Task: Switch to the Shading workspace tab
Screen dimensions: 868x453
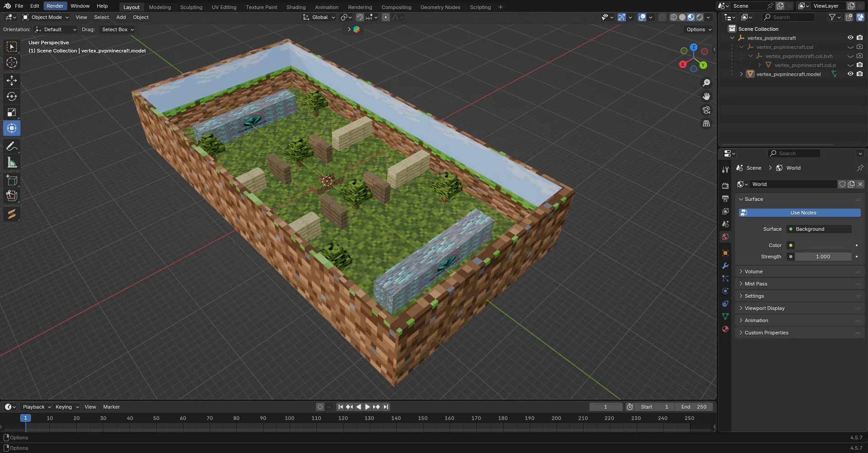Action: coord(296,7)
